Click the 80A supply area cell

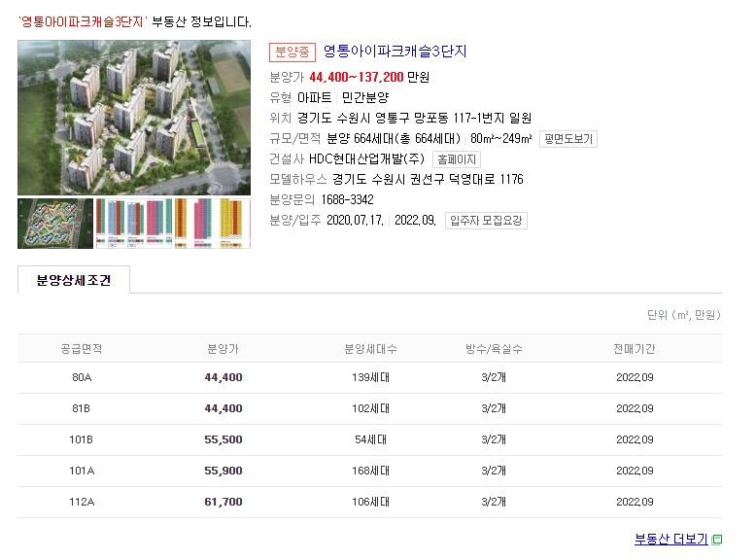pos(82,377)
